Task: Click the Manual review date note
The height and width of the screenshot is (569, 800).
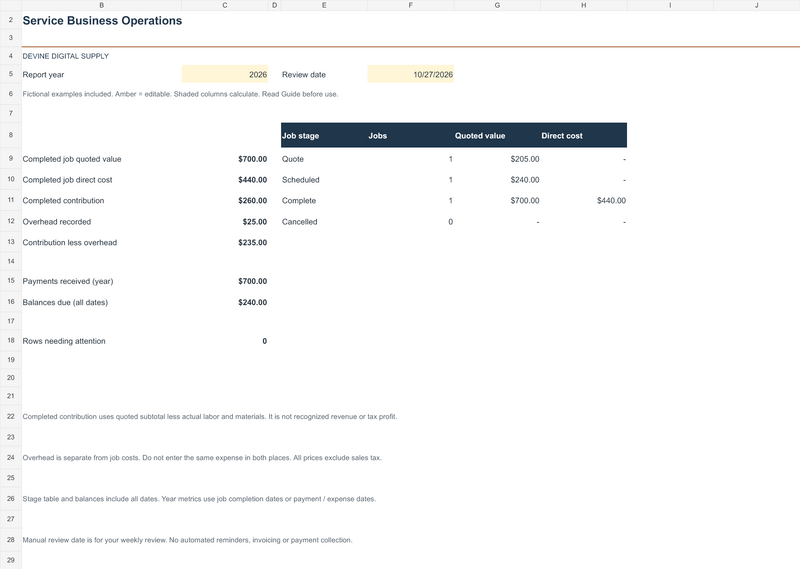Action: [187, 540]
